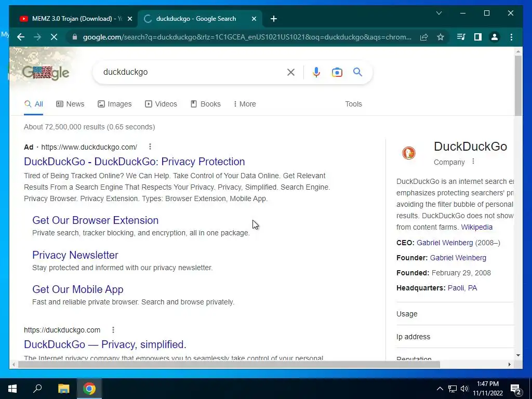Open Privacy Newsletter link
This screenshot has width=532, height=399.
click(75, 255)
